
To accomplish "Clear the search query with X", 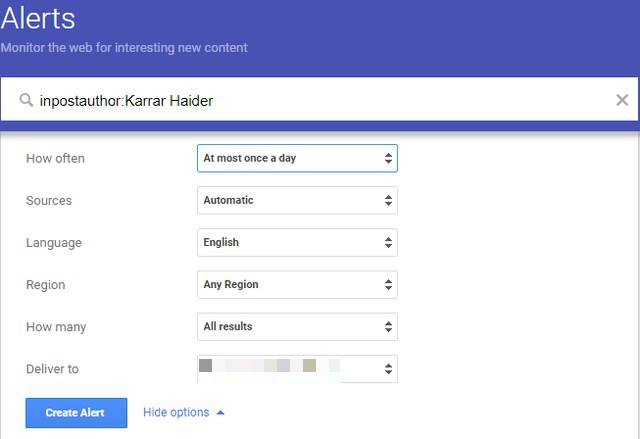I will pyautogui.click(x=622, y=100).
